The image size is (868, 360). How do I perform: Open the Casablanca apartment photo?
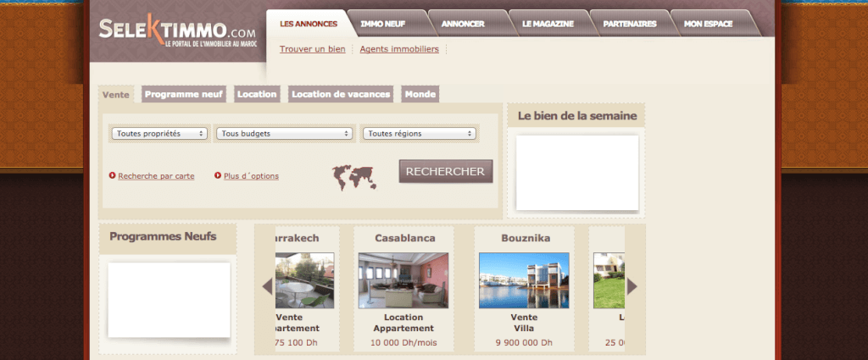403,280
